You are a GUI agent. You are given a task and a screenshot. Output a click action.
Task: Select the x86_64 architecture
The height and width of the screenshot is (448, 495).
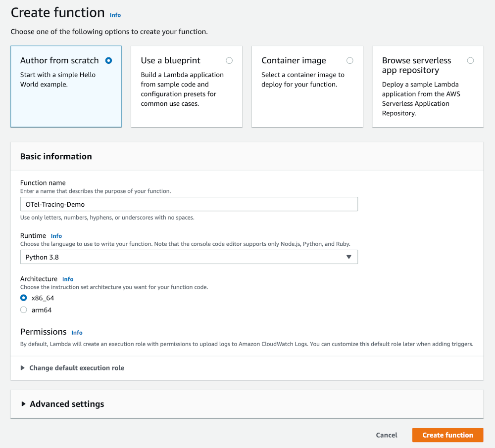[23, 298]
